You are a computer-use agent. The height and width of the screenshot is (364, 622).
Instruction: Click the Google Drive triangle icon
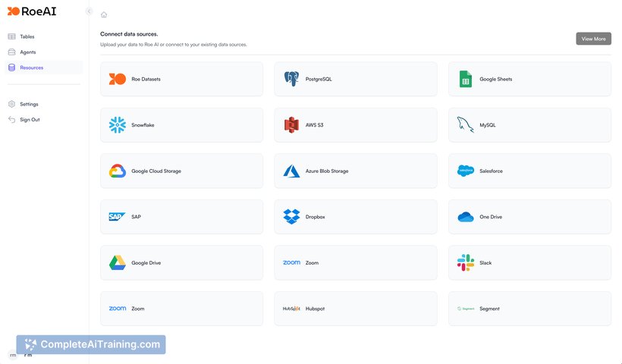point(118,262)
